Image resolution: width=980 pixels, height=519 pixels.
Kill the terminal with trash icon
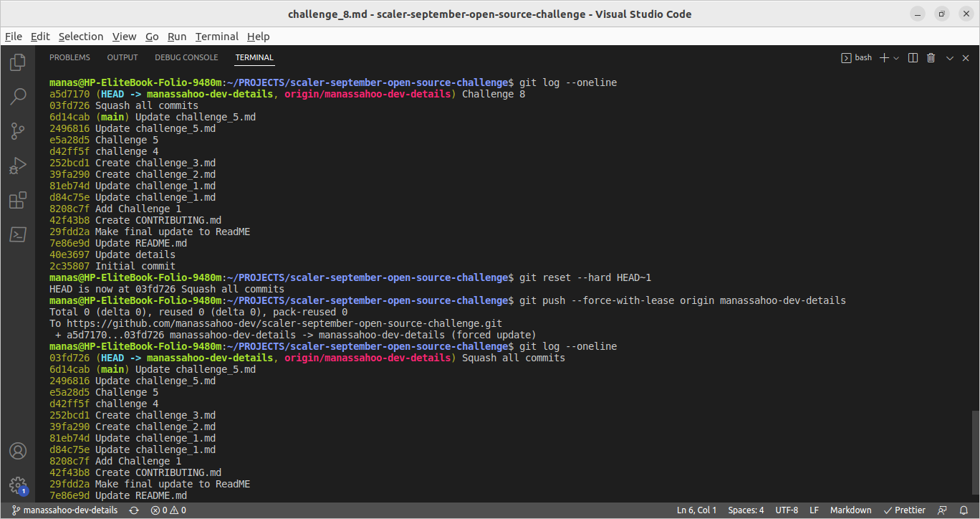(931, 57)
